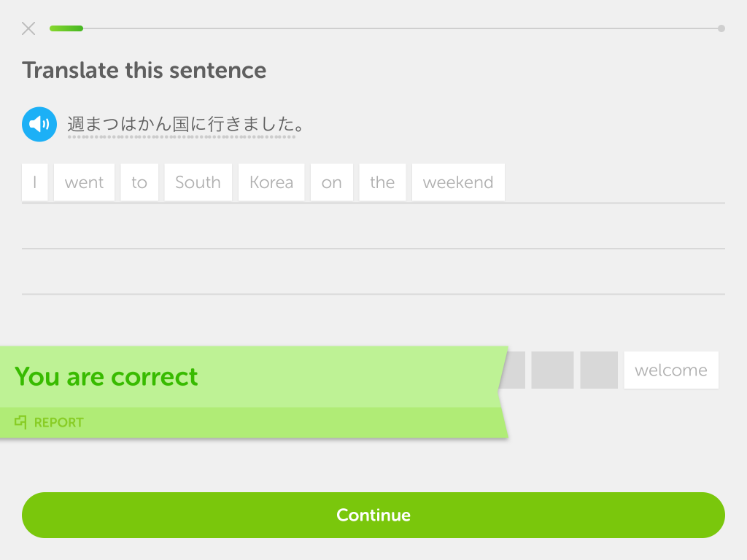
Task: Click the green Continue button
Action: (373, 516)
